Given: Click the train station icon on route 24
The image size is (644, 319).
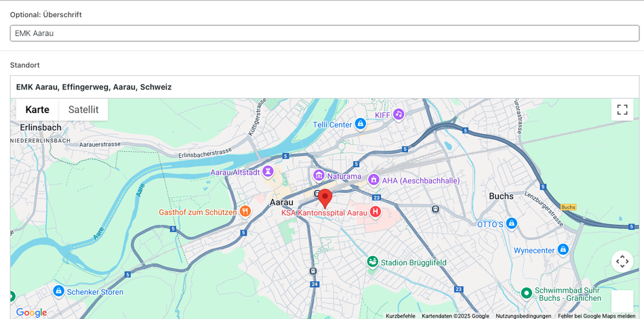Looking at the screenshot, I should click(x=314, y=271).
